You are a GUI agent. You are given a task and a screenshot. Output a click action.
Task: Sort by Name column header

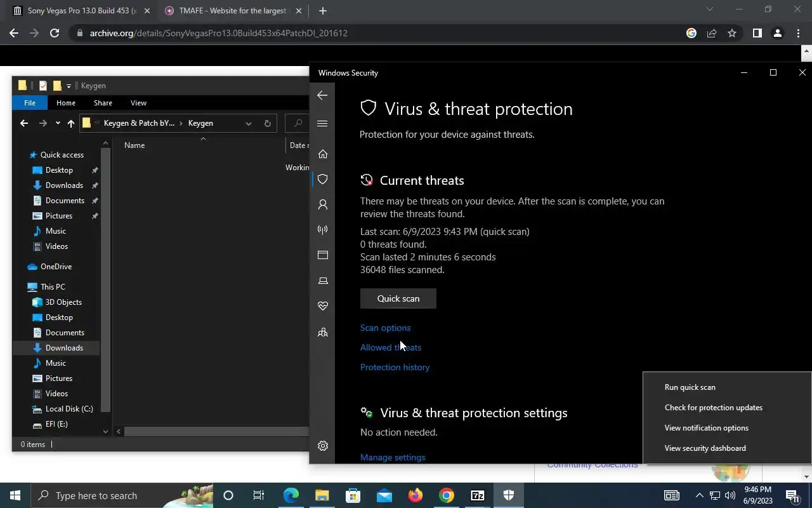(134, 145)
